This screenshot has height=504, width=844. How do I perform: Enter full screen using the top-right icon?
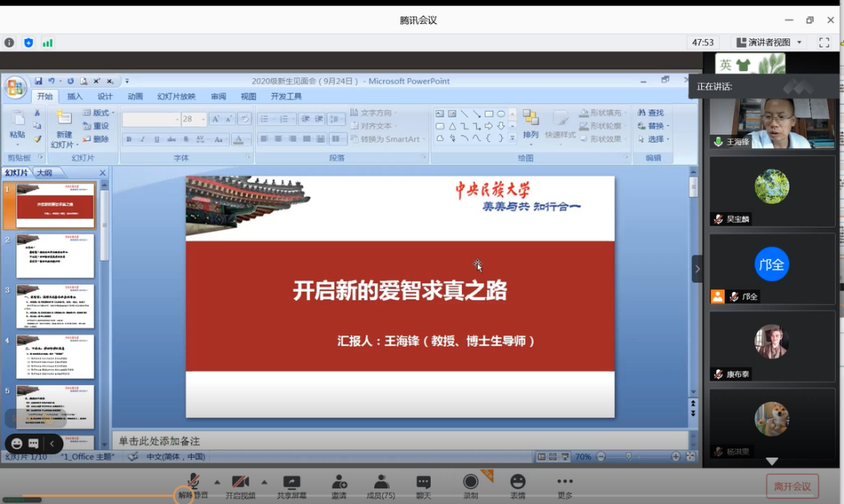coord(824,42)
